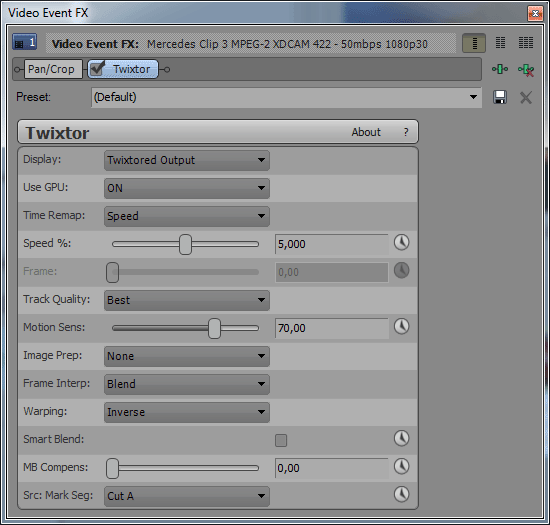Open the Time Remap dropdown
Image resolution: width=550 pixels, height=525 pixels.
pyautogui.click(x=187, y=216)
